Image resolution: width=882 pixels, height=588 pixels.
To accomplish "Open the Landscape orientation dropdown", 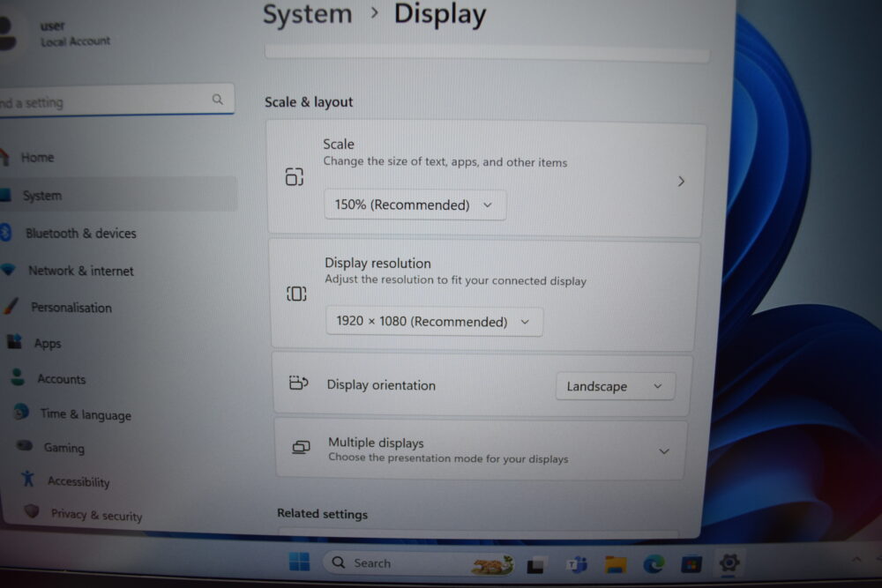I will [615, 386].
